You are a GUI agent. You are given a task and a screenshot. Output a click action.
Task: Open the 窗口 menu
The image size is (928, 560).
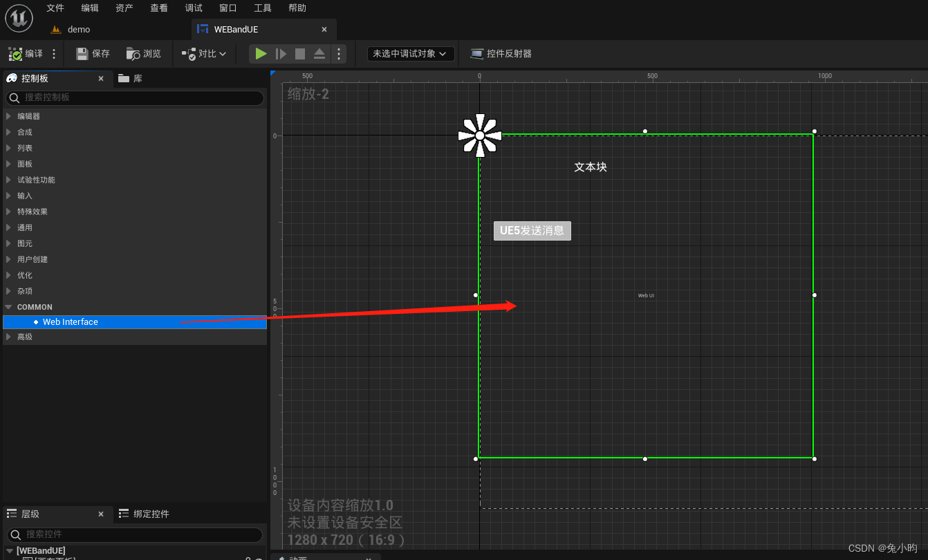tap(228, 8)
